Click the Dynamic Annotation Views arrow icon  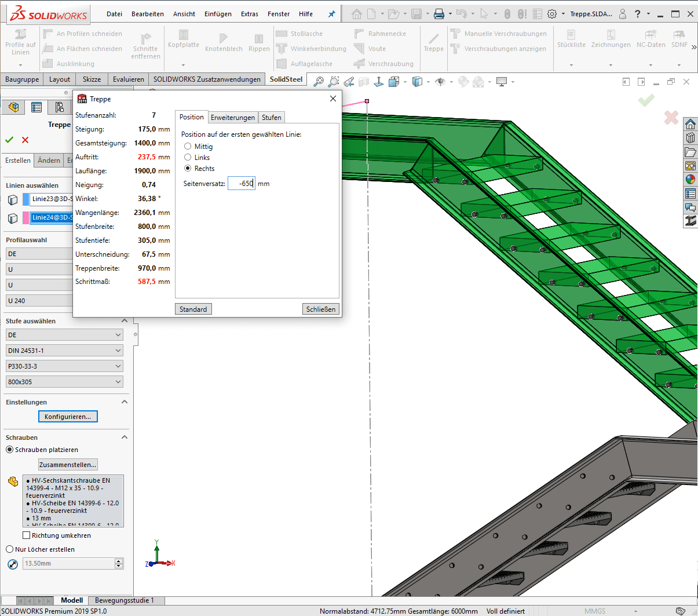click(379, 82)
